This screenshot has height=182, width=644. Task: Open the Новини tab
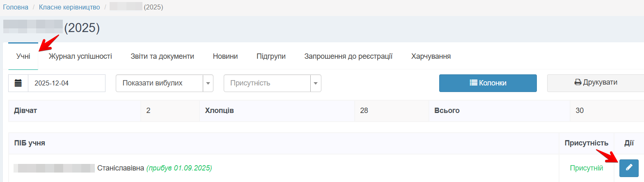pos(225,56)
